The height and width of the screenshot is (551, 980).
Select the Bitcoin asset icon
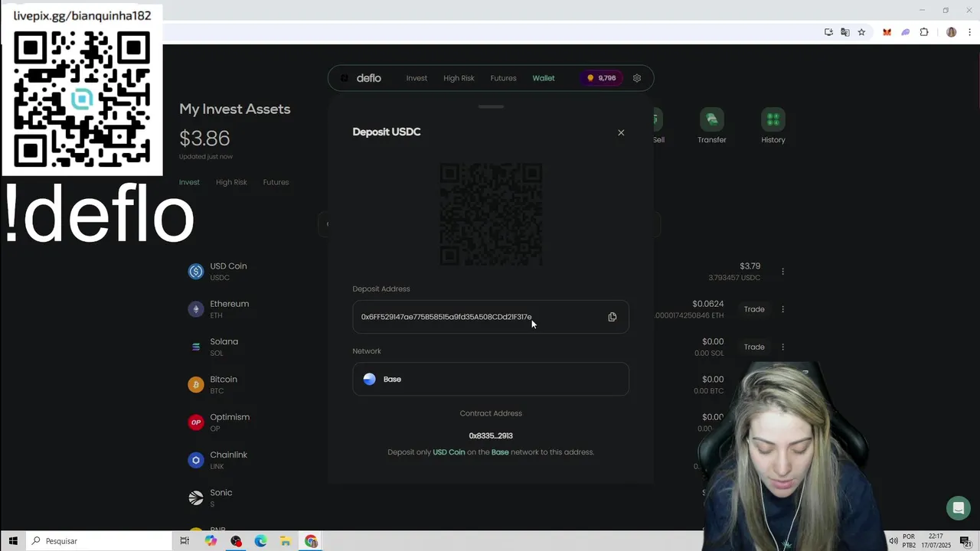click(196, 385)
